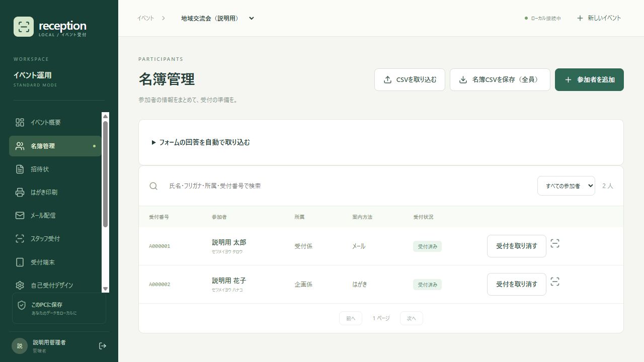Focus the participant search field

click(347, 186)
